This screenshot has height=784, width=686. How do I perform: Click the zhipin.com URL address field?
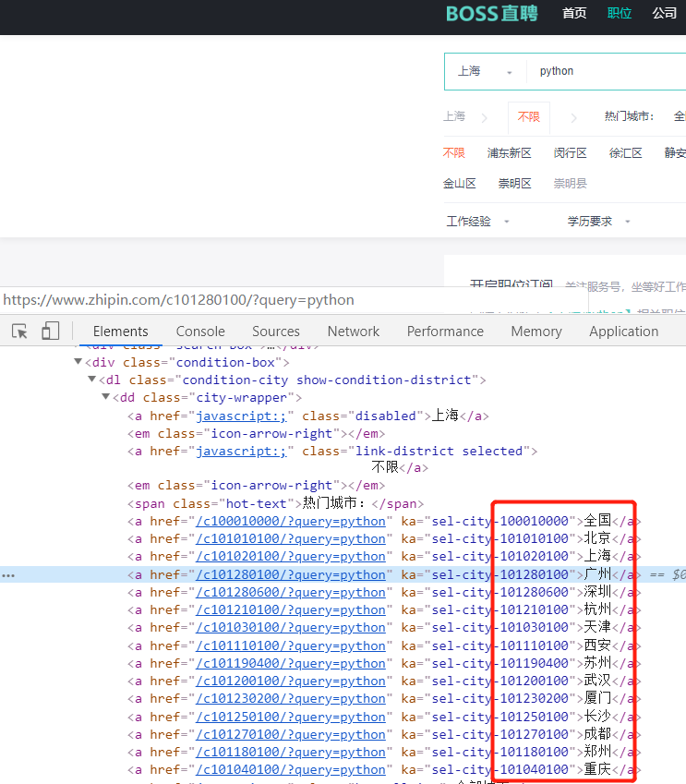coord(294,300)
